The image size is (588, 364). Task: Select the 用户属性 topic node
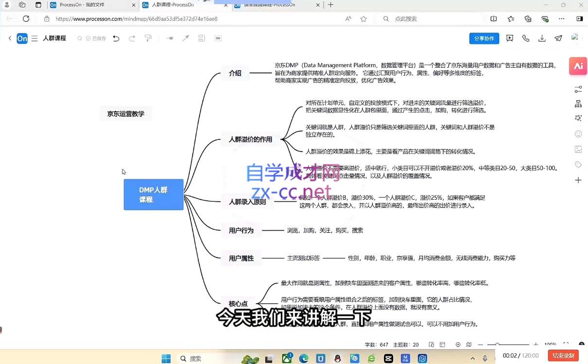pos(242,258)
